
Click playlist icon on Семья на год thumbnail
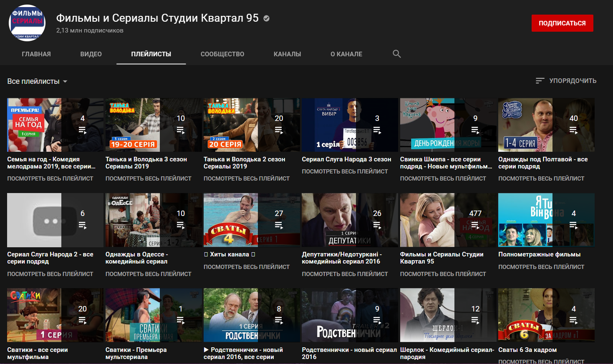[83, 131]
